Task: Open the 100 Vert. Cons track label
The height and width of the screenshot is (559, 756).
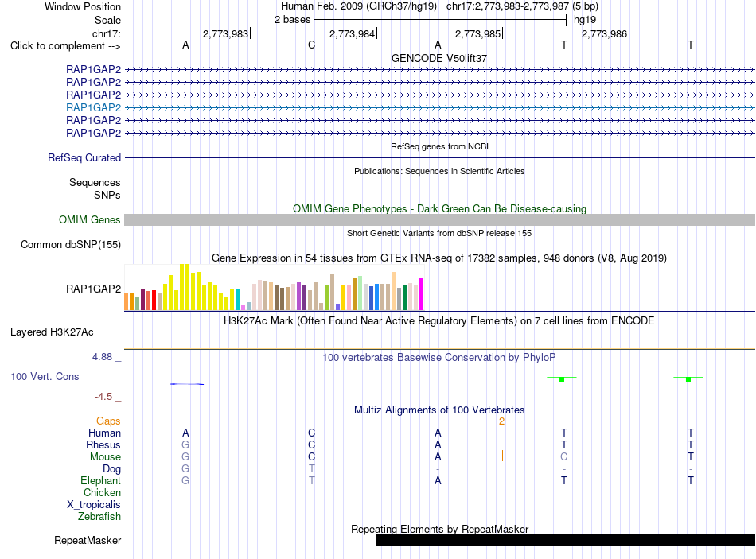Action: [45, 376]
